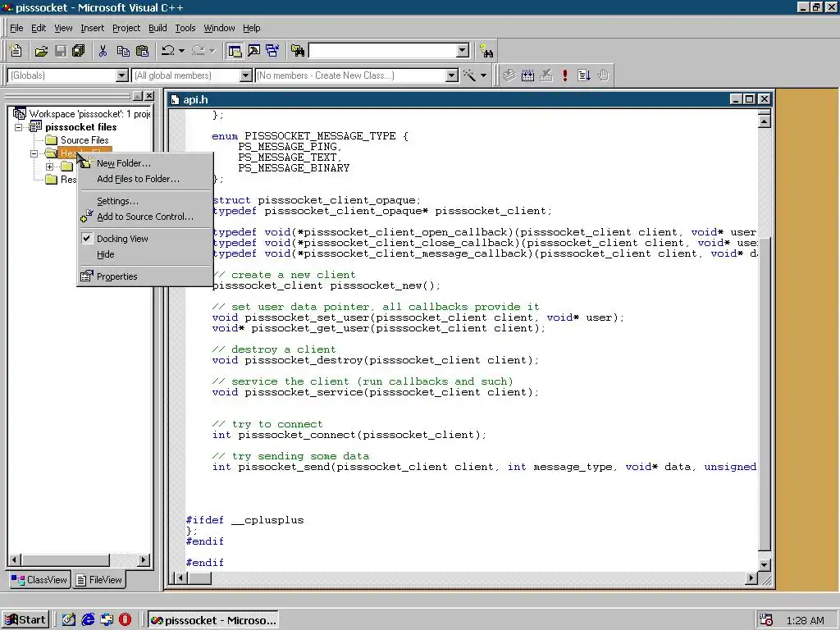
Task: Click the Redo arrow icon
Action: tap(199, 51)
